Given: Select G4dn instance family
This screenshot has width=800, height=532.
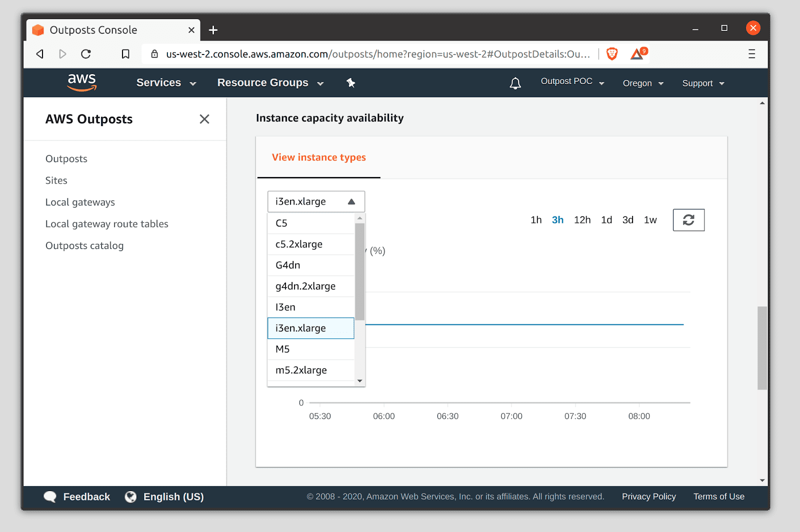Looking at the screenshot, I should tap(311, 265).
